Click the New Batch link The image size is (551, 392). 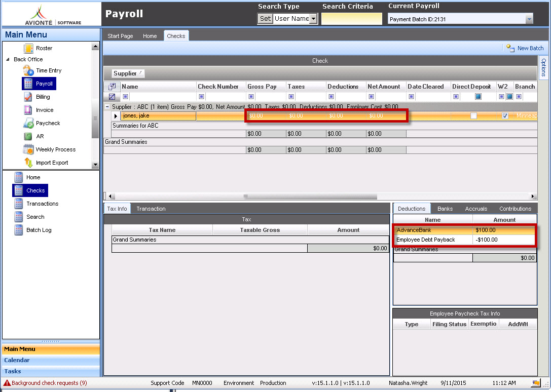pyautogui.click(x=530, y=48)
